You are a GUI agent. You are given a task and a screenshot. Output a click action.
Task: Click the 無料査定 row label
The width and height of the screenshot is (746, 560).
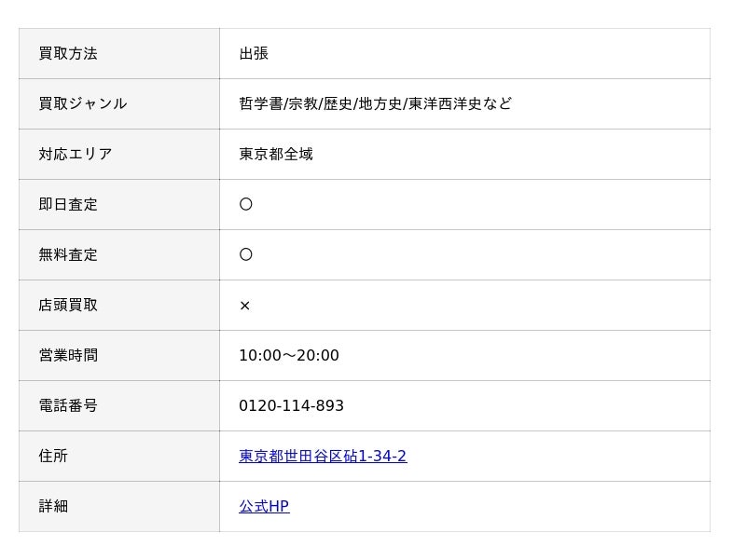(x=68, y=254)
